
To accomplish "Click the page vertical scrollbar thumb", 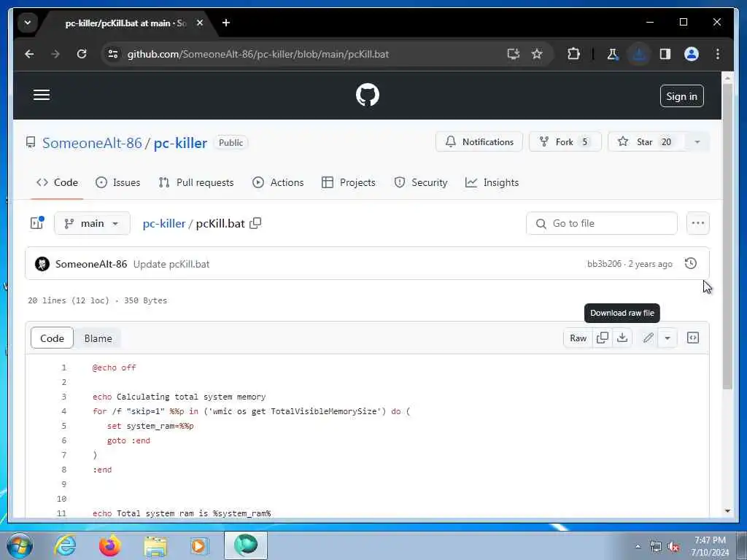I will [727, 236].
